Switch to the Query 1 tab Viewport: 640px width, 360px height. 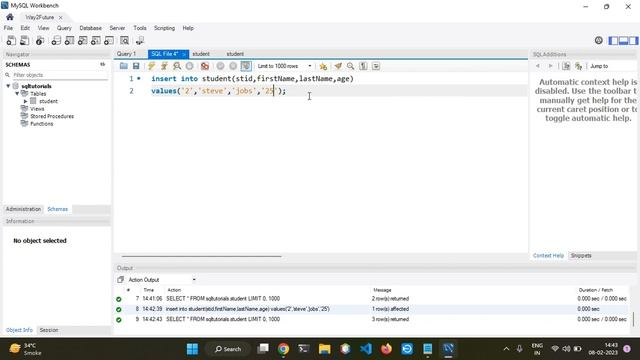tap(126, 54)
